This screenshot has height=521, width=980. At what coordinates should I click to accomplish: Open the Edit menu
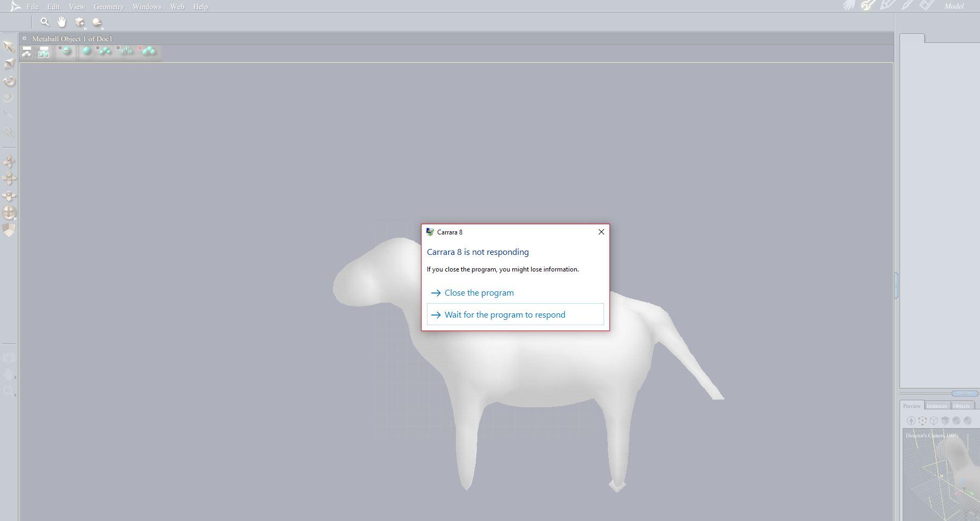[x=53, y=7]
